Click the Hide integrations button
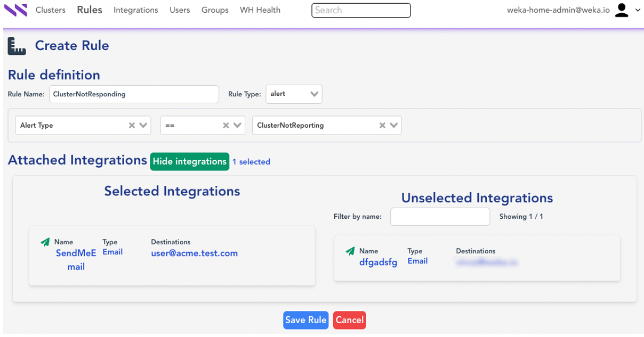Image resolution: width=644 pixels, height=337 pixels. (189, 161)
